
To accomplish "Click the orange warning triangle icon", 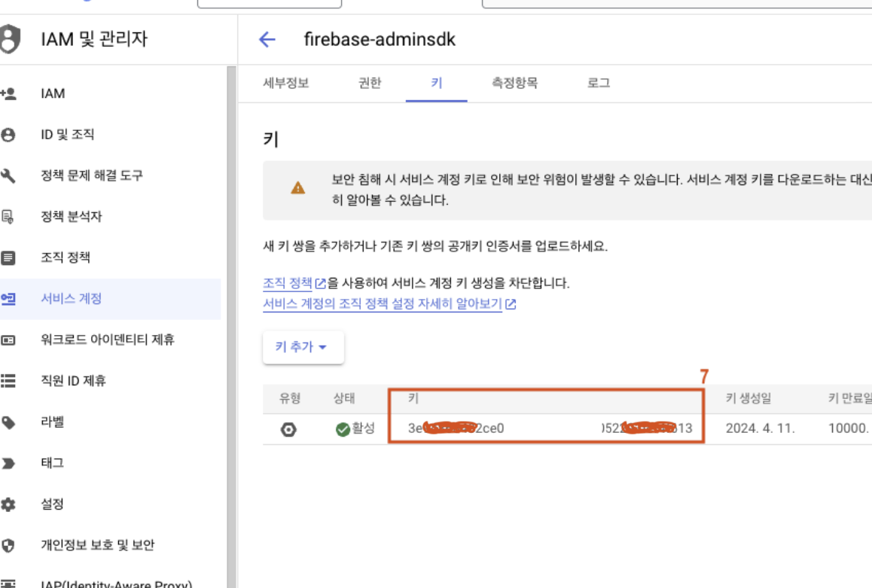I will tap(298, 188).
